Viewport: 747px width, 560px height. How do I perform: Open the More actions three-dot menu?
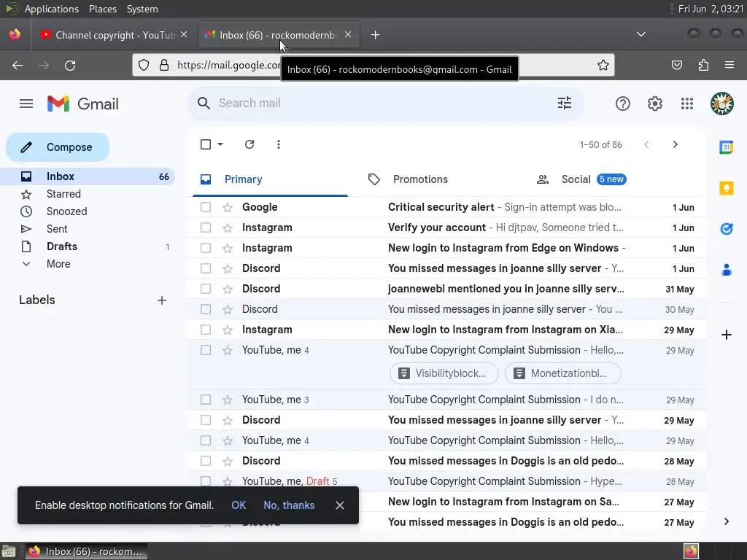[278, 144]
